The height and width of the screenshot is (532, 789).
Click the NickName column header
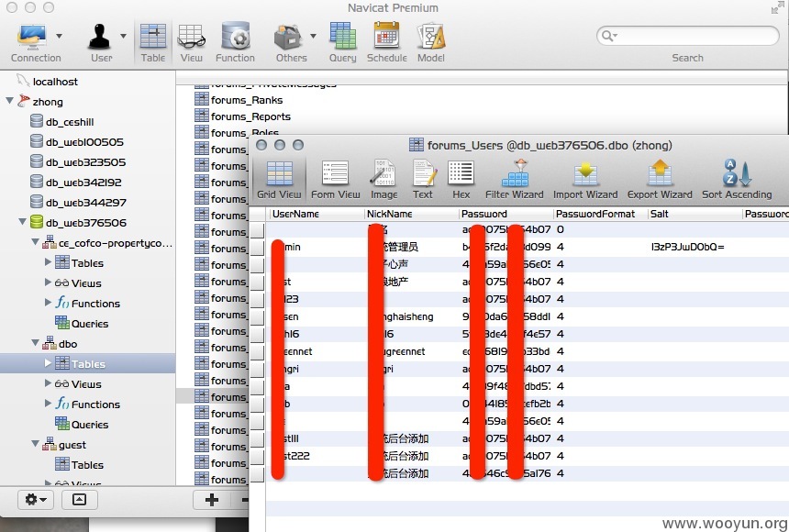[412, 214]
